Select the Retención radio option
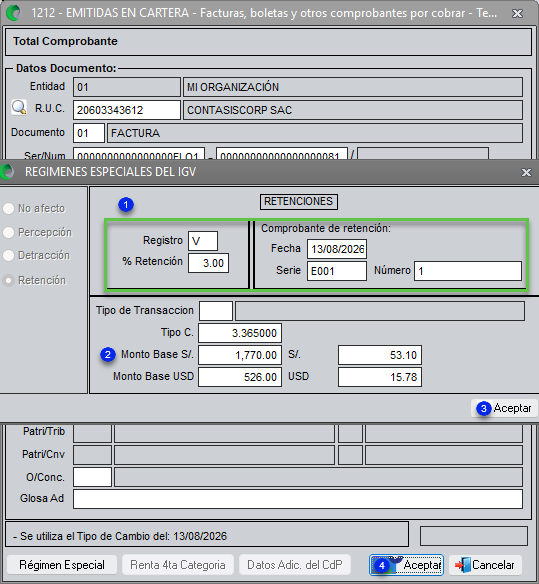This screenshot has width=539, height=584. [x=9, y=280]
